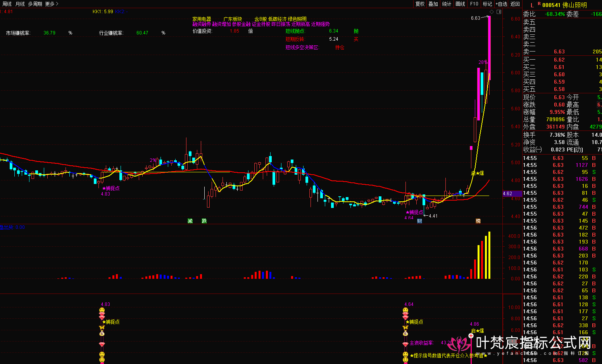Enable the 画线 drawing tool

460,4
